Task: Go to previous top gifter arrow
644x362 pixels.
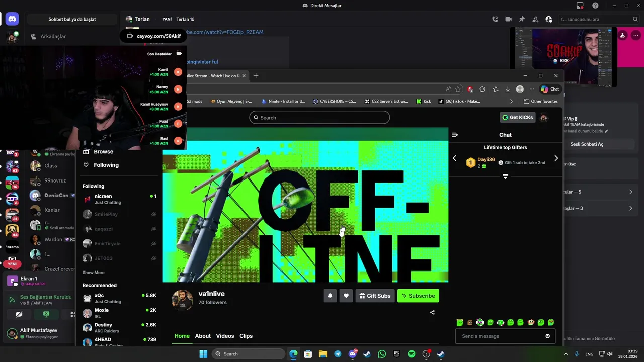Action: [454, 158]
